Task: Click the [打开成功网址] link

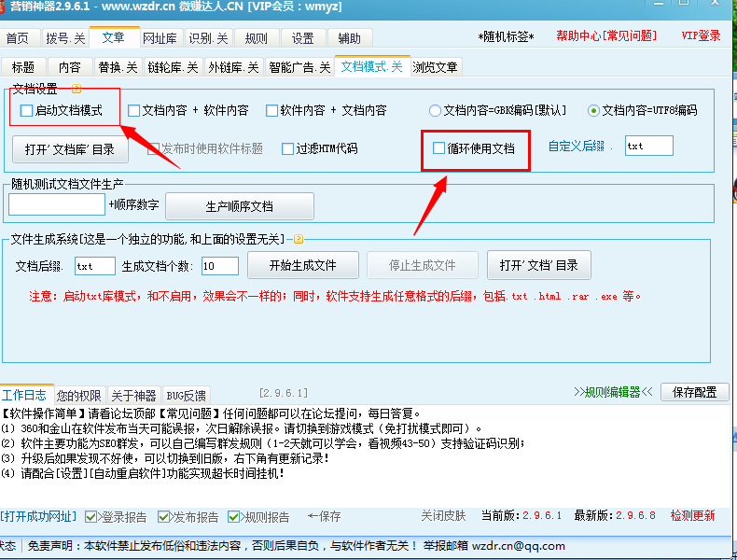Action: [x=38, y=516]
